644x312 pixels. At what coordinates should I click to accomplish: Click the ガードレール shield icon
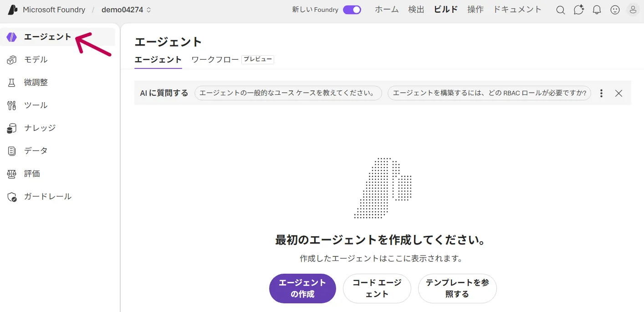[x=12, y=197]
